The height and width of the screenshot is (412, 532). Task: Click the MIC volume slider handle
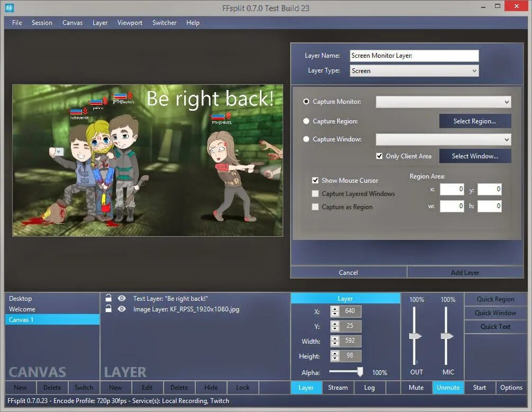447,336
